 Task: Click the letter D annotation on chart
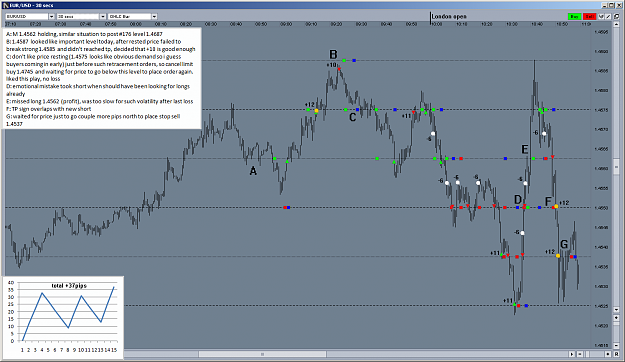pyautogui.click(x=517, y=199)
